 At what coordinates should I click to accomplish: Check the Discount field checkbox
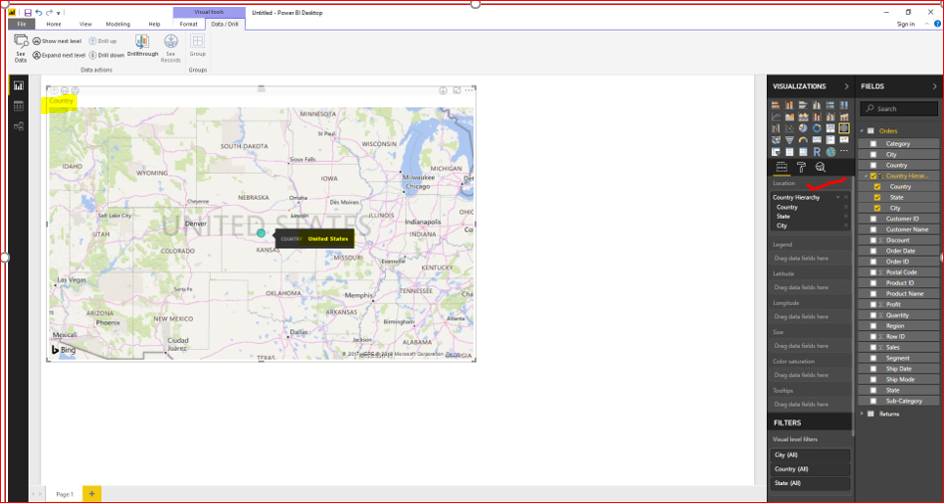click(874, 240)
